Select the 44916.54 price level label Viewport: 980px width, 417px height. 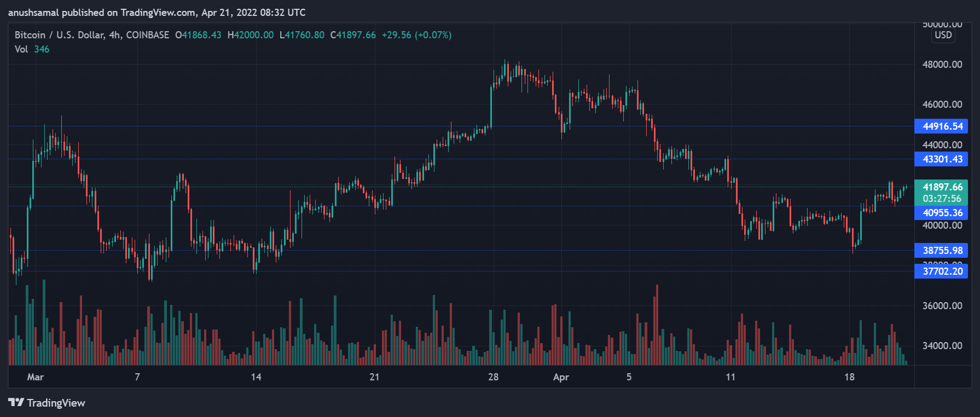941,126
